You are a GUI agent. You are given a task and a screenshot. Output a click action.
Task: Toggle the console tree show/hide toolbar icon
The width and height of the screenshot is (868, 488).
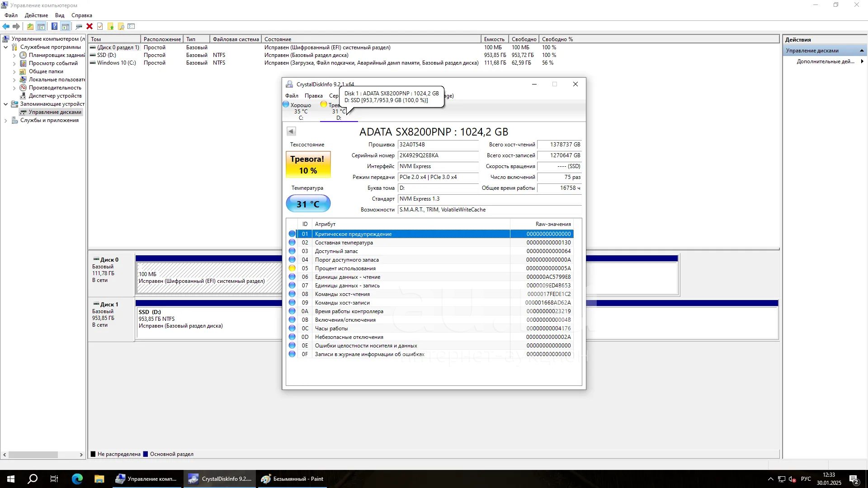[41, 26]
